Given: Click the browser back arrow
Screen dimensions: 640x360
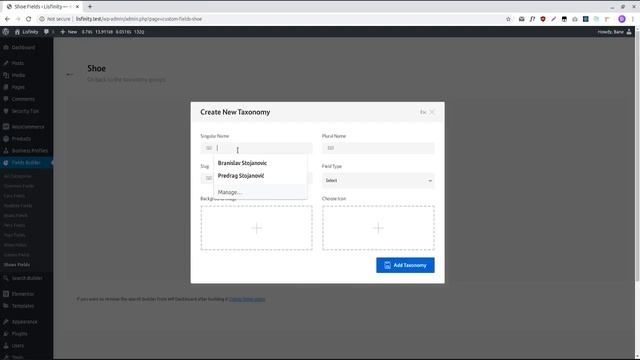Looking at the screenshot, I should point(7,19).
